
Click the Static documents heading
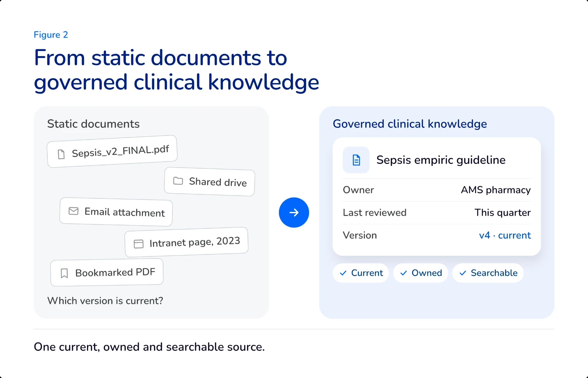(93, 124)
